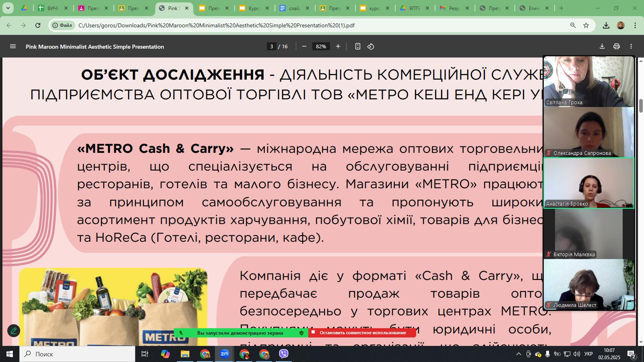This screenshot has height=362, width=644.
Task: Rotate the PDF counterclockwise
Action: point(371,47)
